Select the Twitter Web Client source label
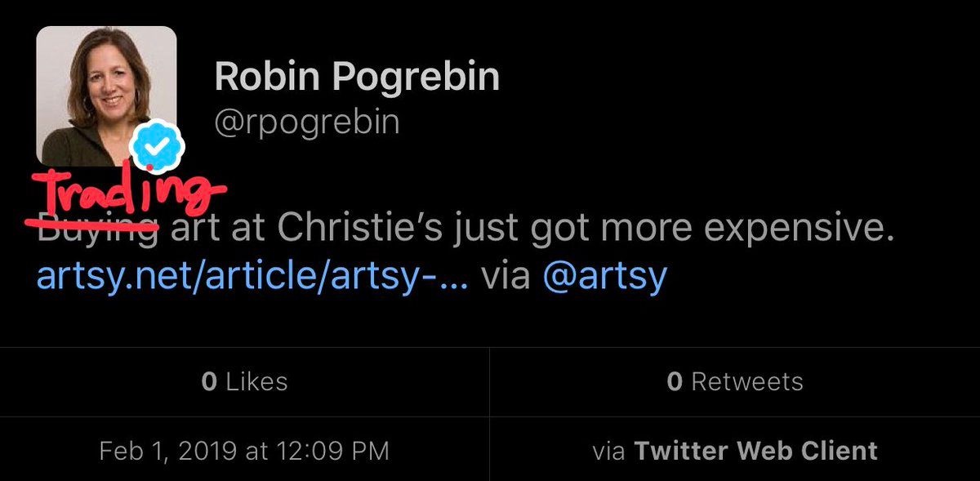Viewport: 980px width, 481px height. coord(756,451)
